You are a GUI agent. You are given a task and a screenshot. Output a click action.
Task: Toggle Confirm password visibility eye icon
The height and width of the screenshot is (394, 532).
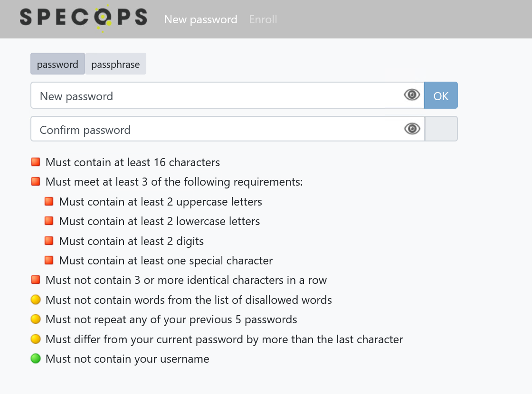(412, 129)
